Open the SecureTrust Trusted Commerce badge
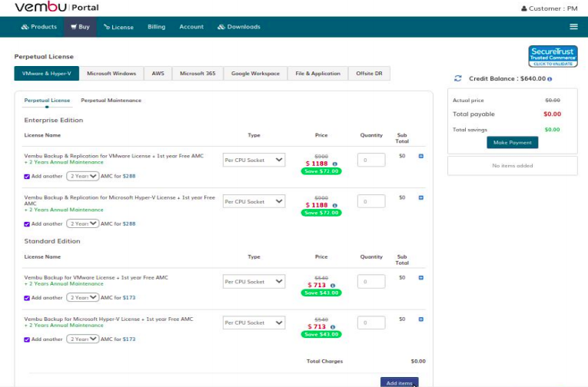Viewport: 588px width, 387px height. [553, 56]
